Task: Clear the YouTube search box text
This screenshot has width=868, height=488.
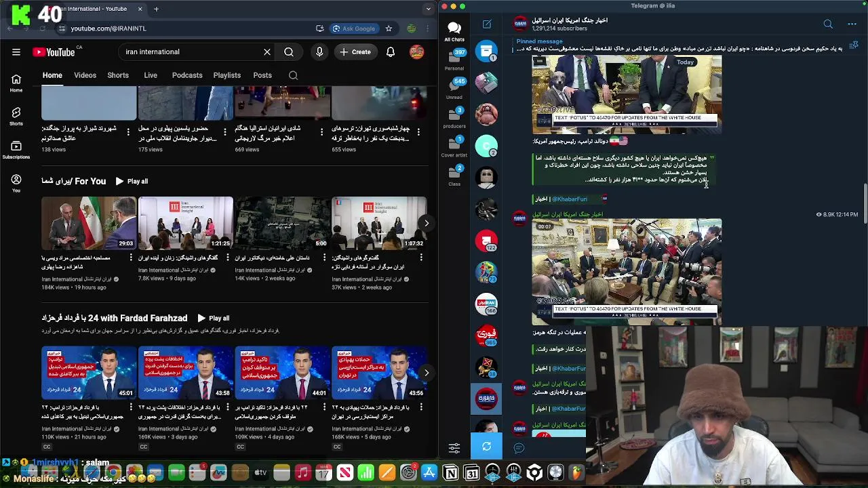Action: (x=267, y=52)
